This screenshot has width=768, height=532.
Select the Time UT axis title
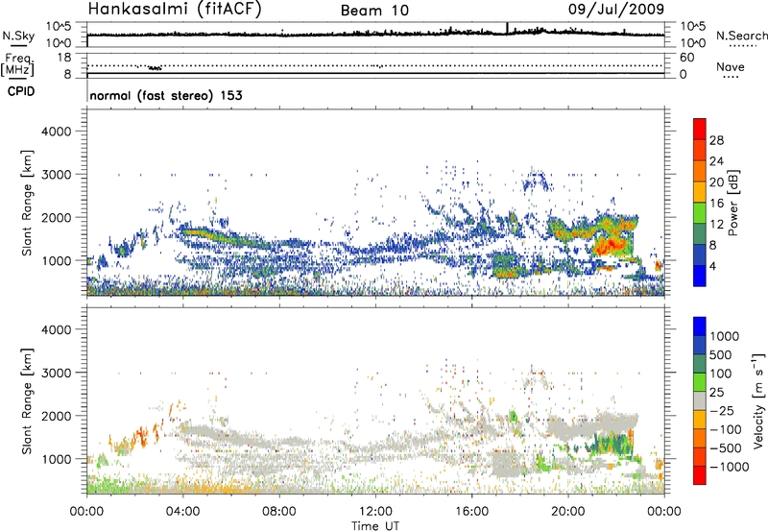tap(375, 526)
